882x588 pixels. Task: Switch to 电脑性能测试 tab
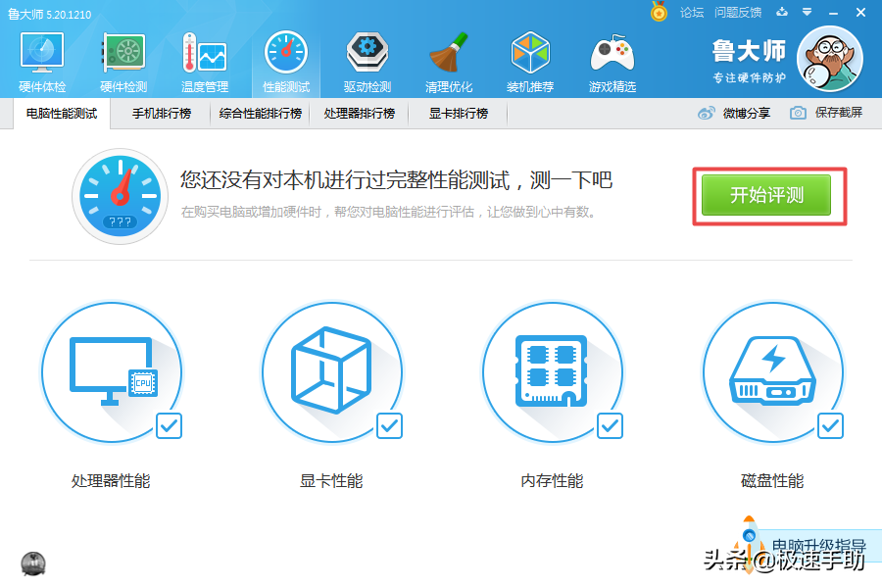click(x=62, y=114)
